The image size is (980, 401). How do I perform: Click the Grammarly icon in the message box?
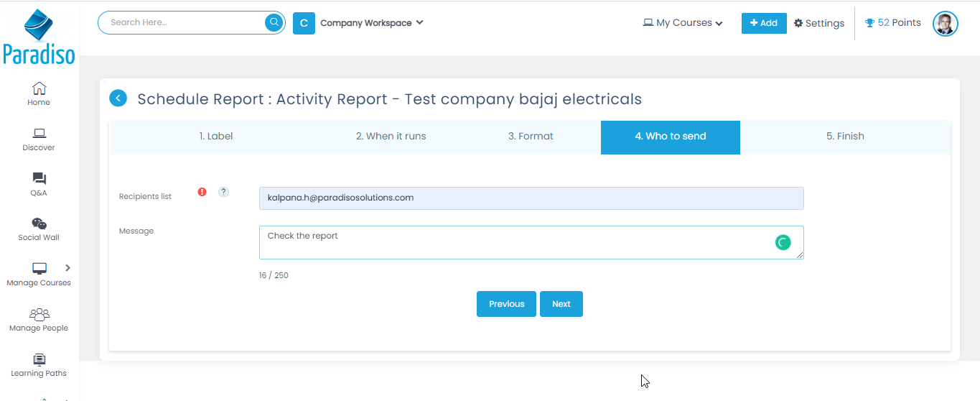tap(783, 243)
